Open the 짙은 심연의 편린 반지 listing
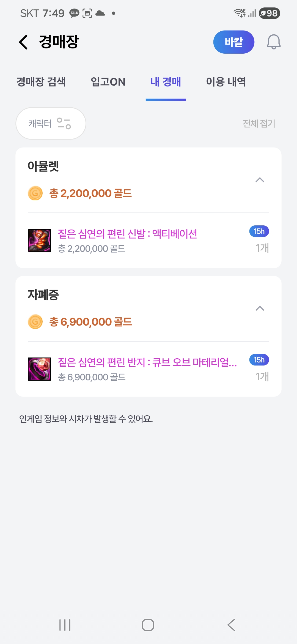Screen dimensions: 297x644 (147, 363)
